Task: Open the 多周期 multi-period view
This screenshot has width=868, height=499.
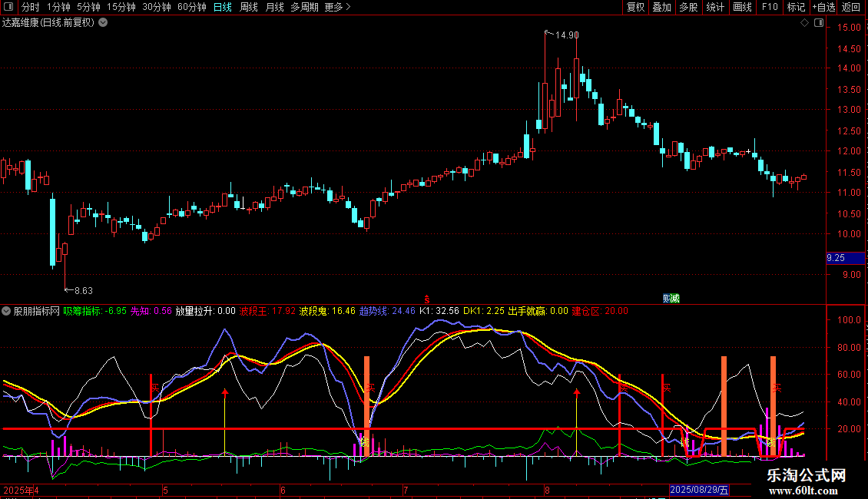Action: 304,7
